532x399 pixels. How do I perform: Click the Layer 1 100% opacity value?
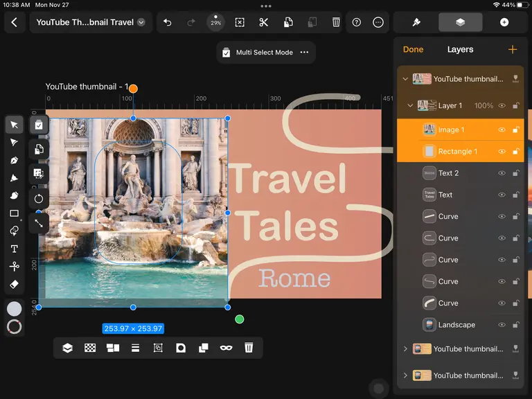(484, 105)
